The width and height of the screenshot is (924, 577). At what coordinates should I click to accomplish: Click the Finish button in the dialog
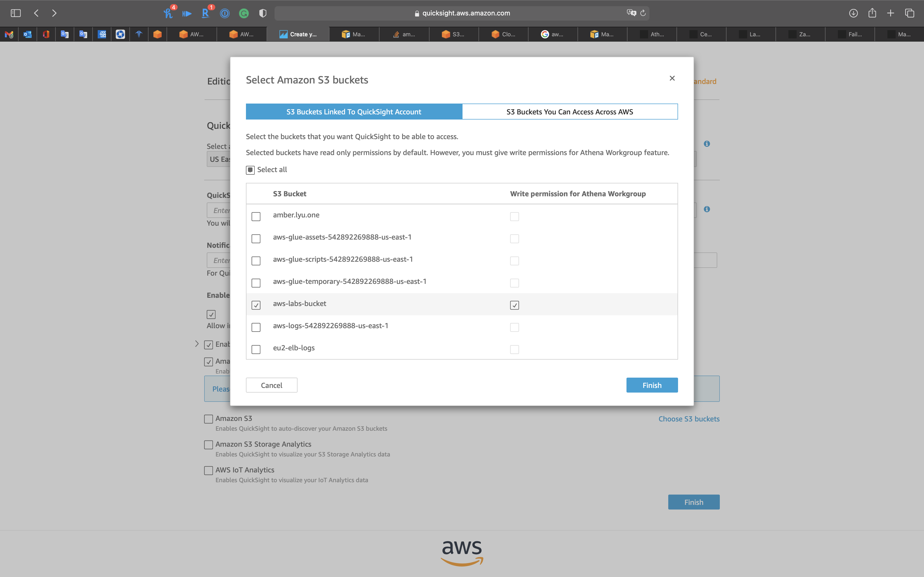(652, 385)
